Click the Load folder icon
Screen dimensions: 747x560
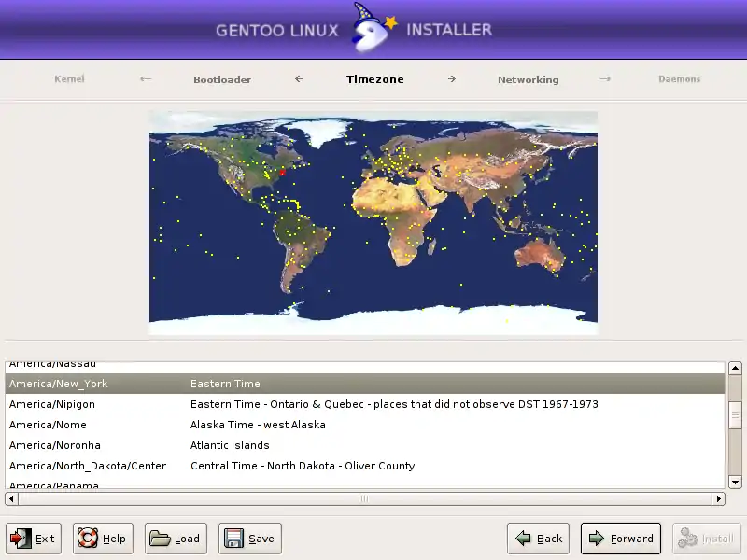point(160,539)
